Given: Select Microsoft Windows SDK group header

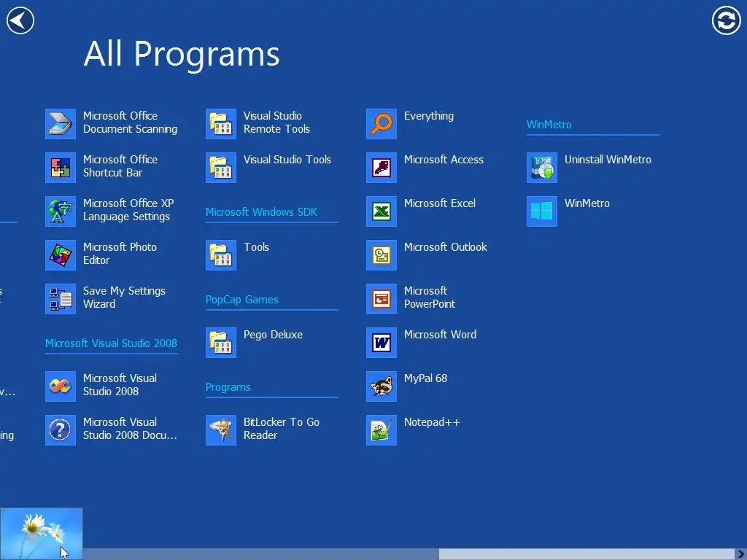Looking at the screenshot, I should point(262,212).
